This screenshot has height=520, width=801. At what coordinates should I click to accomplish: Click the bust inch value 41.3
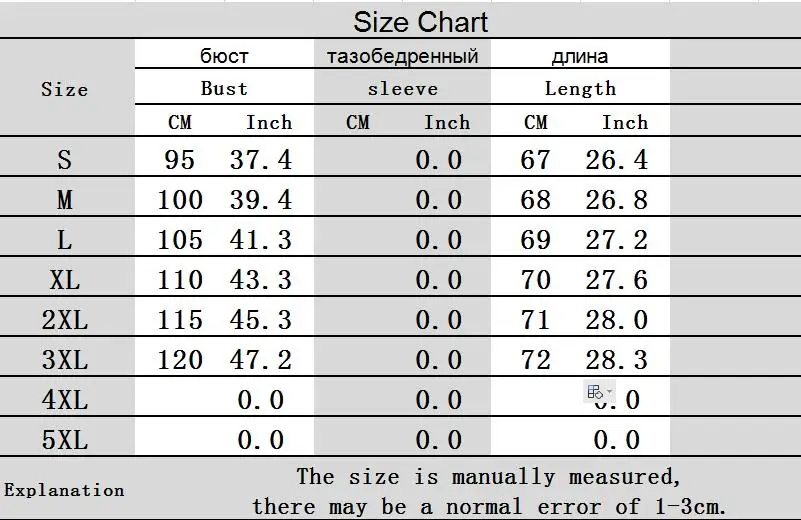(x=261, y=240)
